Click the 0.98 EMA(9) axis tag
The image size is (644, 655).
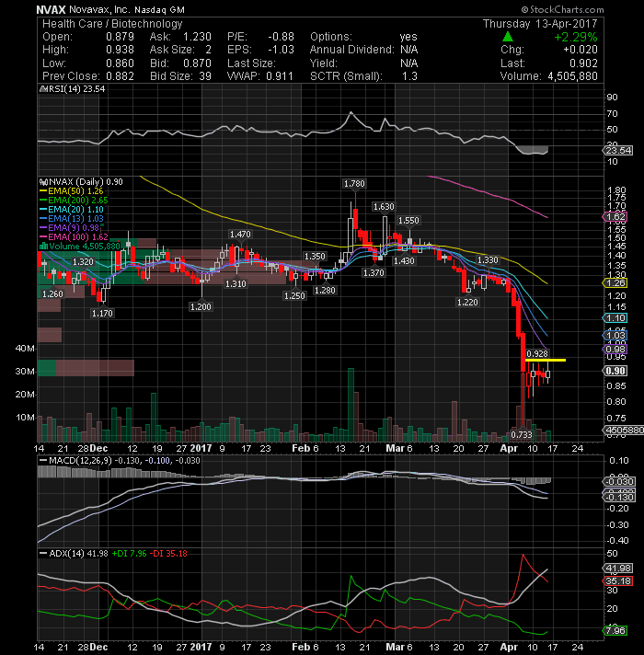tap(615, 350)
